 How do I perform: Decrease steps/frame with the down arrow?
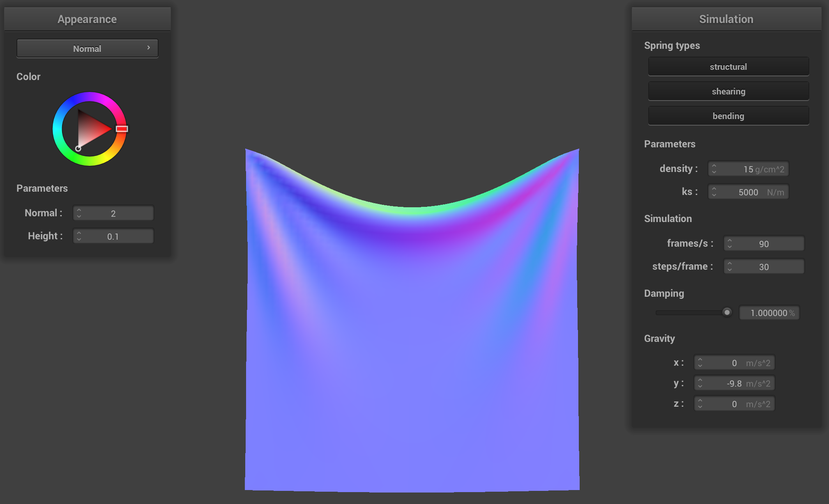(x=730, y=269)
